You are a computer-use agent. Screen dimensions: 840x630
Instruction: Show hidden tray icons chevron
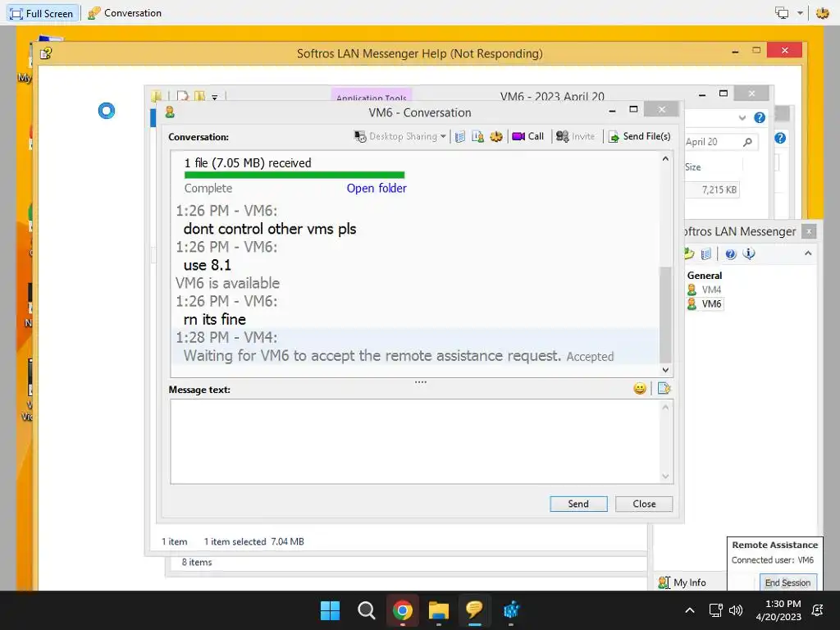[690, 610]
